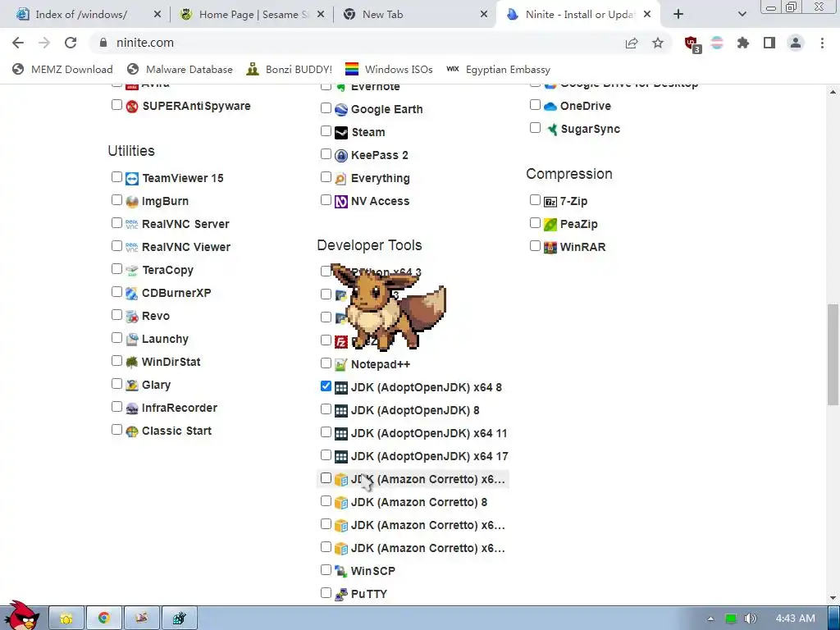Click the OneDrive cloud icon
840x630 pixels.
coord(550,106)
